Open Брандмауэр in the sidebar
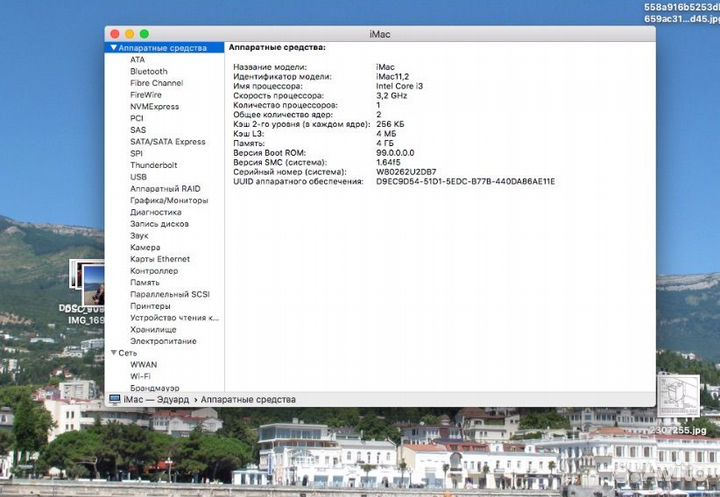Screen dimensions: 720x497 click(155, 388)
